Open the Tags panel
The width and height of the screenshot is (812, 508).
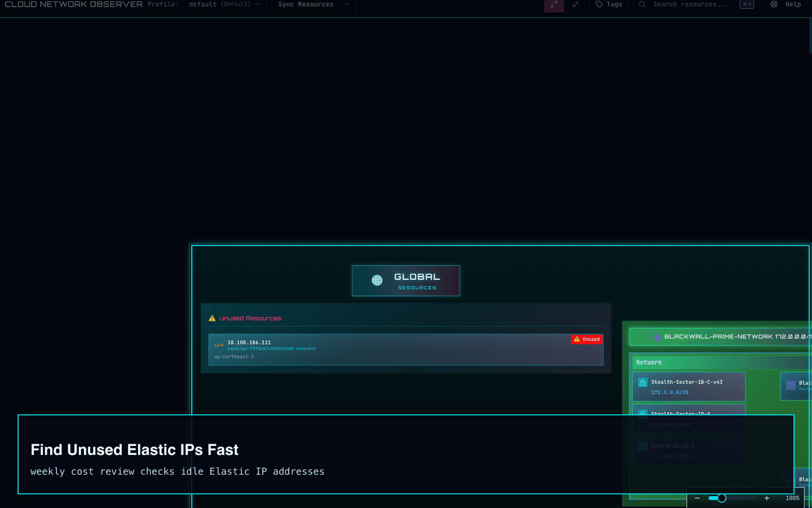coord(609,5)
